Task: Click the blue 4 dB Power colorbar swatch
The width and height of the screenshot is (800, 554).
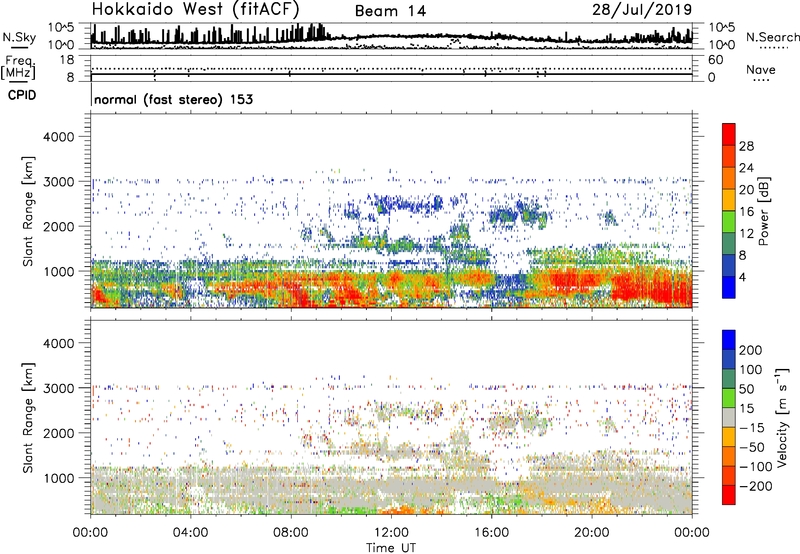Action: [x=729, y=287]
